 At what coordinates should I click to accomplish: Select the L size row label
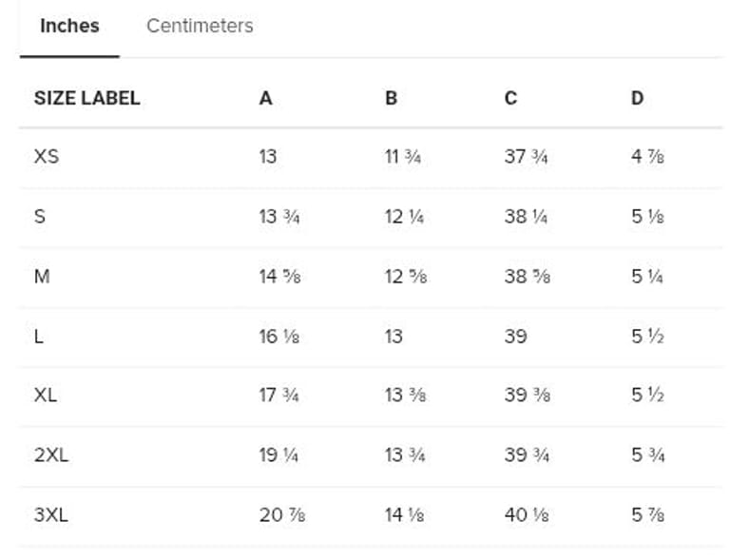pos(38,337)
